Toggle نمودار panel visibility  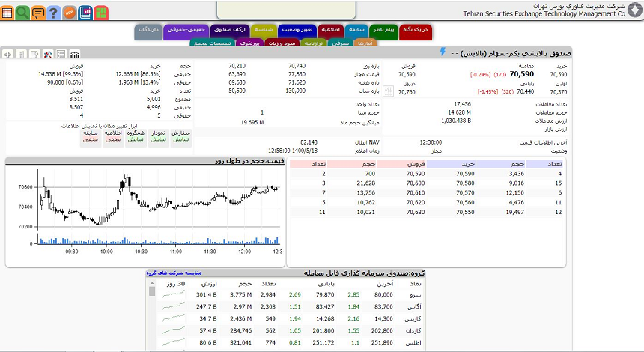[158, 136]
